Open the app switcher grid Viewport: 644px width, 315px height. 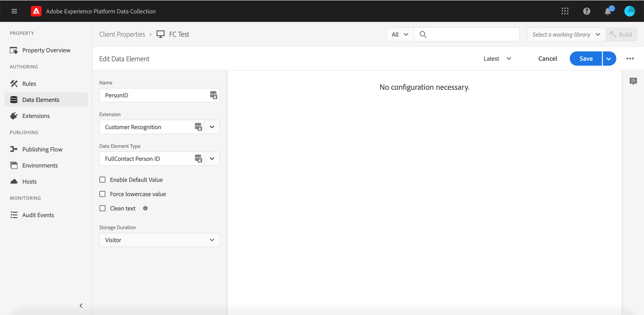click(565, 11)
